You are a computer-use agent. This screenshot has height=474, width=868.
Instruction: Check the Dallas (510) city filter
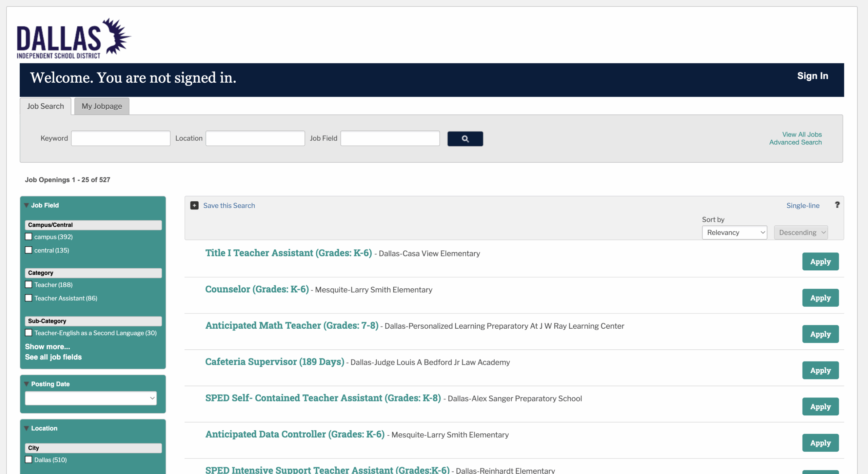(x=28, y=459)
